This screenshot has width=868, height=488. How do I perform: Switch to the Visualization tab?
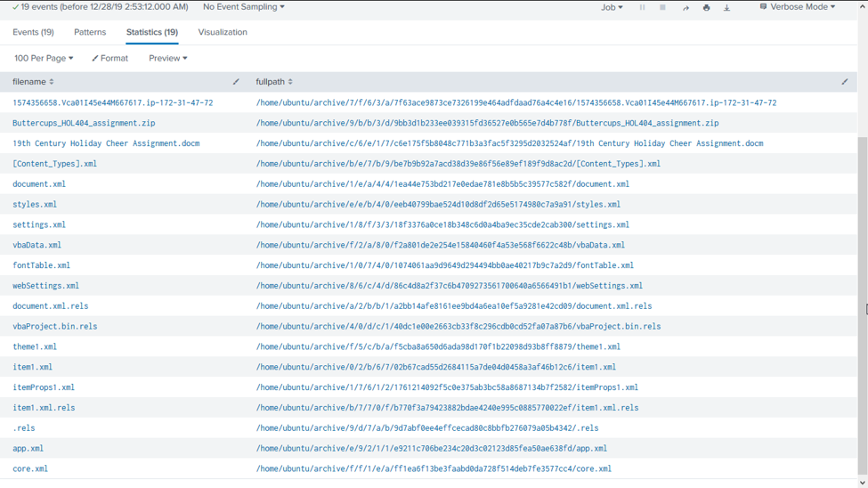point(223,32)
